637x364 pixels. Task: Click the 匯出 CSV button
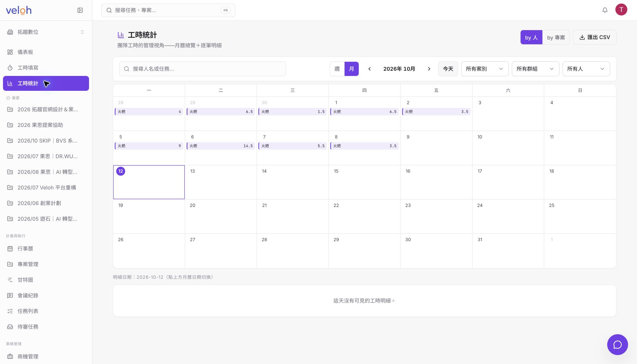(595, 37)
